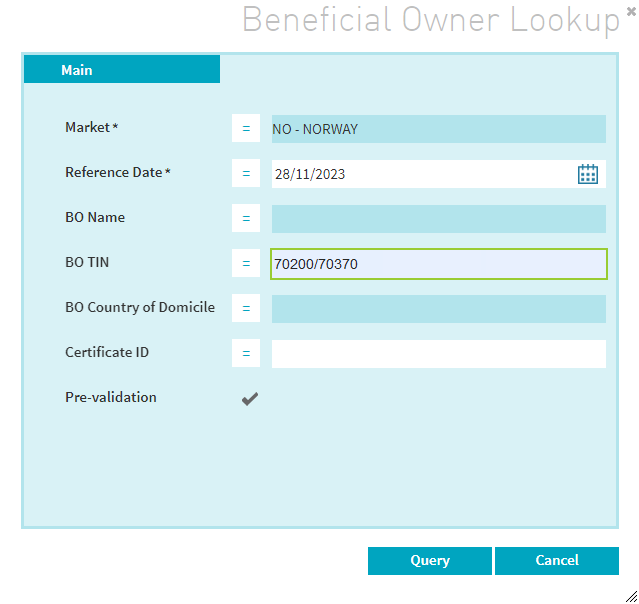639x604 pixels.
Task: Click the dialog resize grip handle
Action: tap(630, 595)
